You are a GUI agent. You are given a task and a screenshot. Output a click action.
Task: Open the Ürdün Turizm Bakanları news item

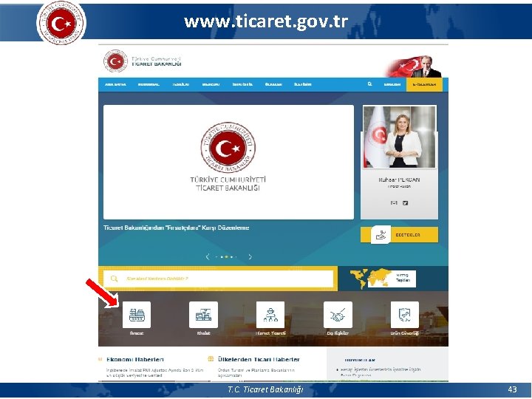pyautogui.click(x=256, y=373)
